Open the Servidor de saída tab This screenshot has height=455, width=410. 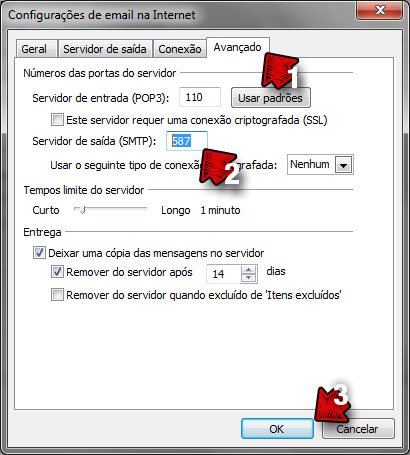pos(105,49)
